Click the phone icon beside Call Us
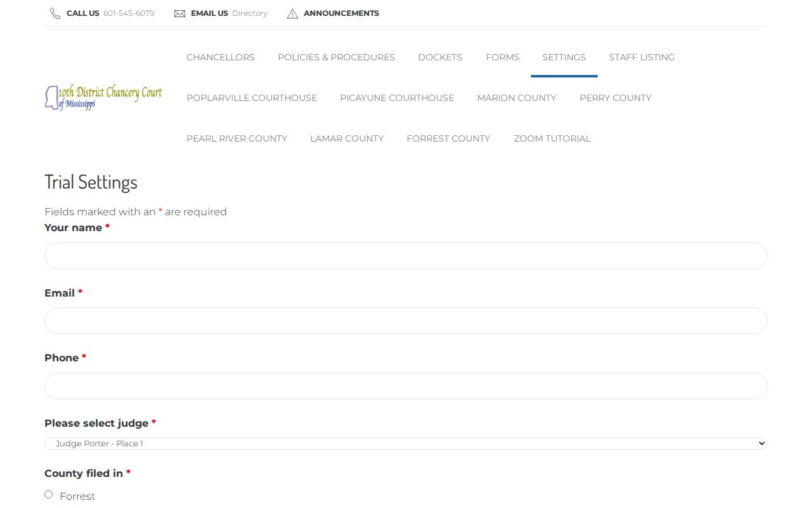 coord(55,13)
